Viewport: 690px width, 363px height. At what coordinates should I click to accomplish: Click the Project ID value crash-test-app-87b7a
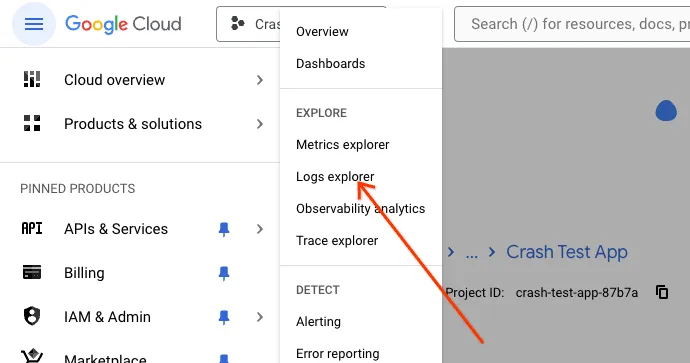(x=576, y=293)
